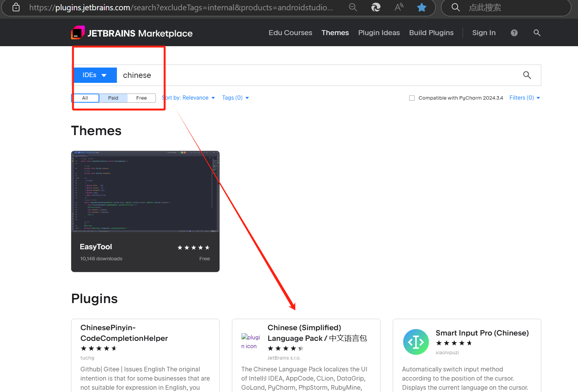Viewport: 578px width, 392px height.
Task: Open the Filters (0) dropdown
Action: click(525, 98)
